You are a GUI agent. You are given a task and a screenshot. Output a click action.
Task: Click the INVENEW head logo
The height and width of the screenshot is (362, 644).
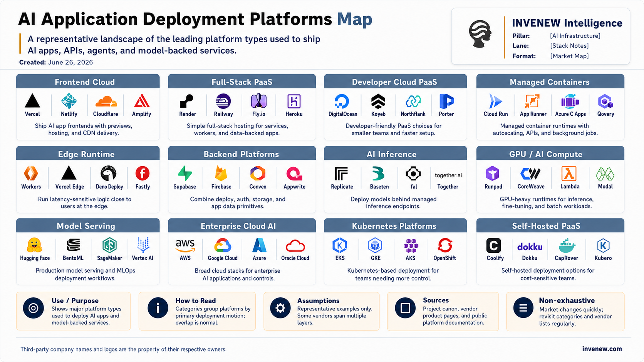pyautogui.click(x=480, y=34)
